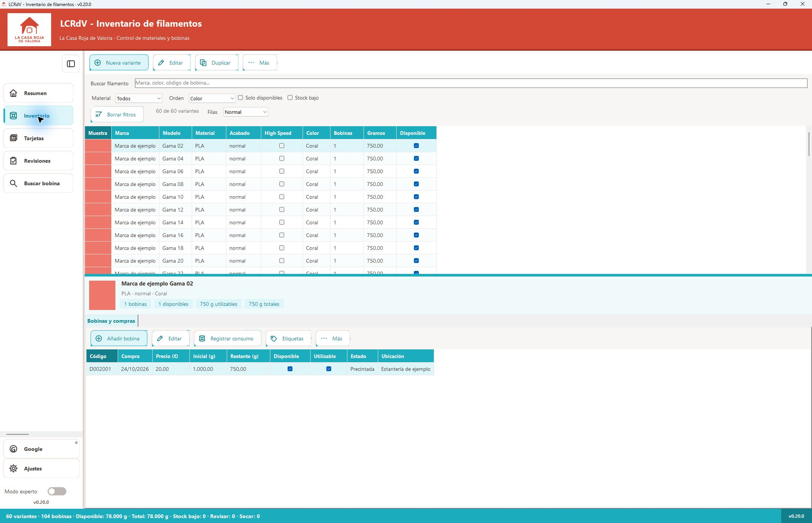This screenshot has height=523, width=812.
Task: Sort table by Gramos column header
Action: pyautogui.click(x=380, y=133)
